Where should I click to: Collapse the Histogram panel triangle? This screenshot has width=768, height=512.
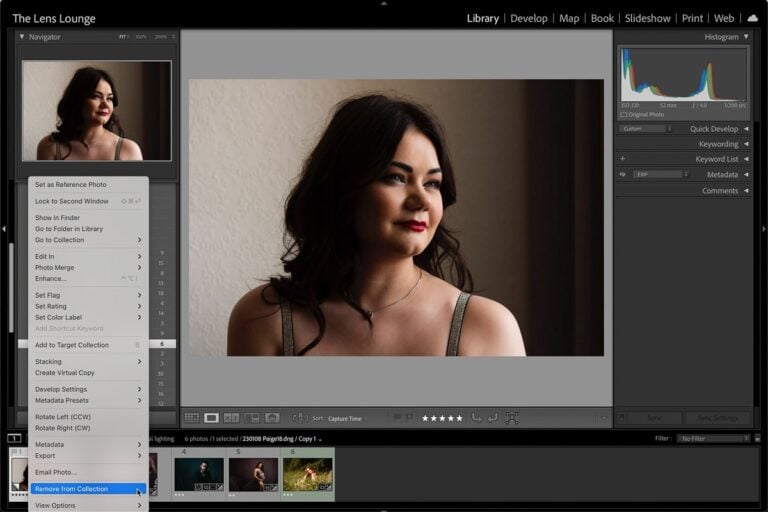click(746, 36)
